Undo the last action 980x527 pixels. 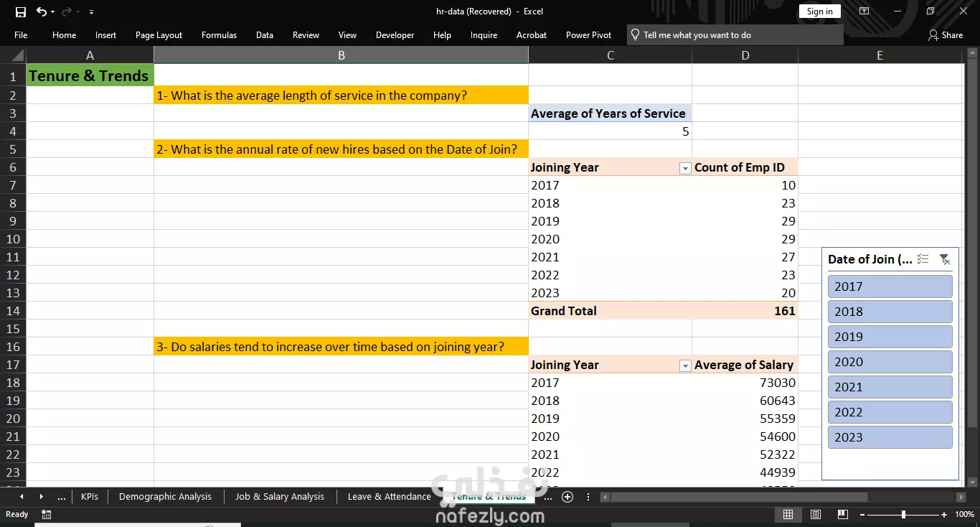tap(42, 11)
